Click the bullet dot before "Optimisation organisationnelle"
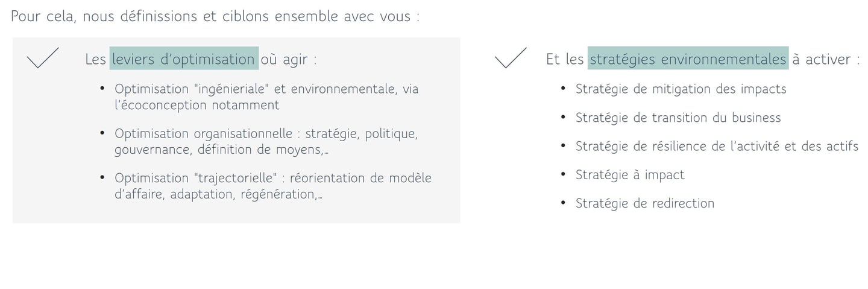This screenshot has height=289, width=868. [x=102, y=133]
